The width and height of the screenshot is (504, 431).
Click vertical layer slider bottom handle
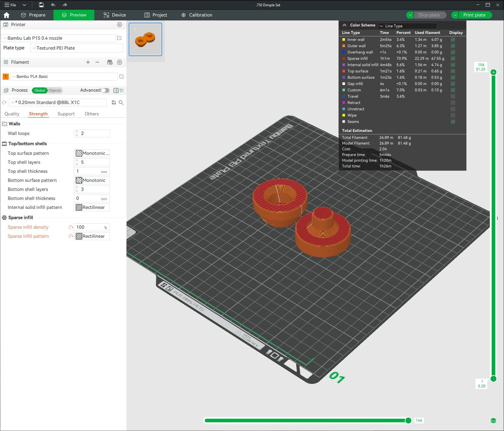point(493,379)
